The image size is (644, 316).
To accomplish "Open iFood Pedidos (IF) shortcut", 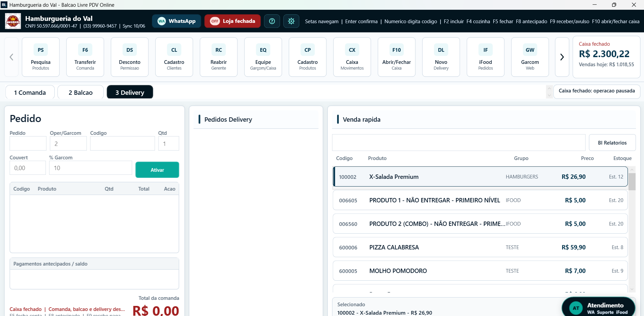I will point(486,57).
